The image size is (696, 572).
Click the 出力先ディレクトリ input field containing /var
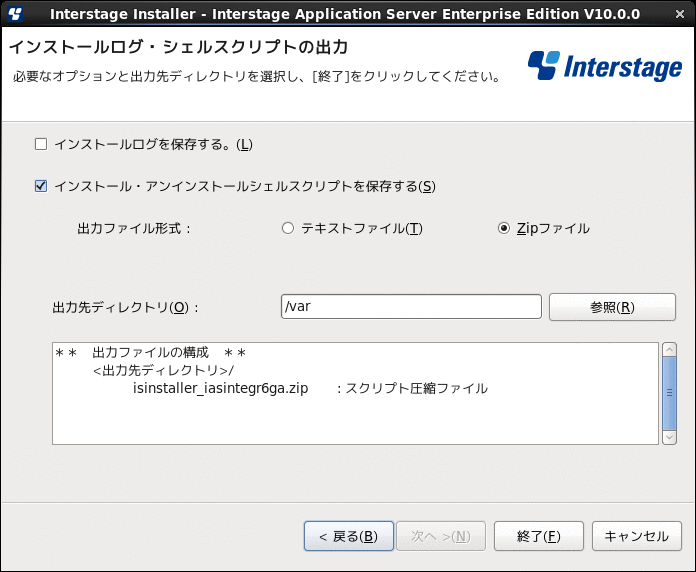point(411,307)
